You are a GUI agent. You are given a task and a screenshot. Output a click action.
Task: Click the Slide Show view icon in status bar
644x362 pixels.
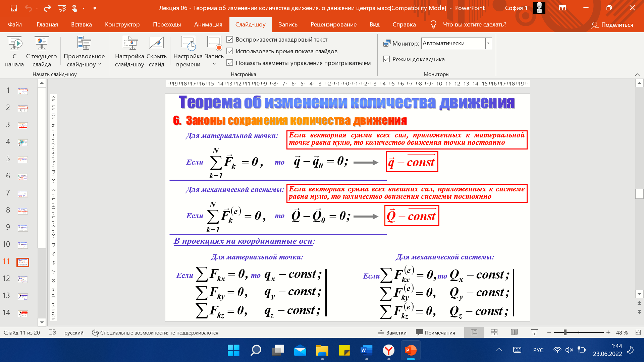click(x=534, y=333)
